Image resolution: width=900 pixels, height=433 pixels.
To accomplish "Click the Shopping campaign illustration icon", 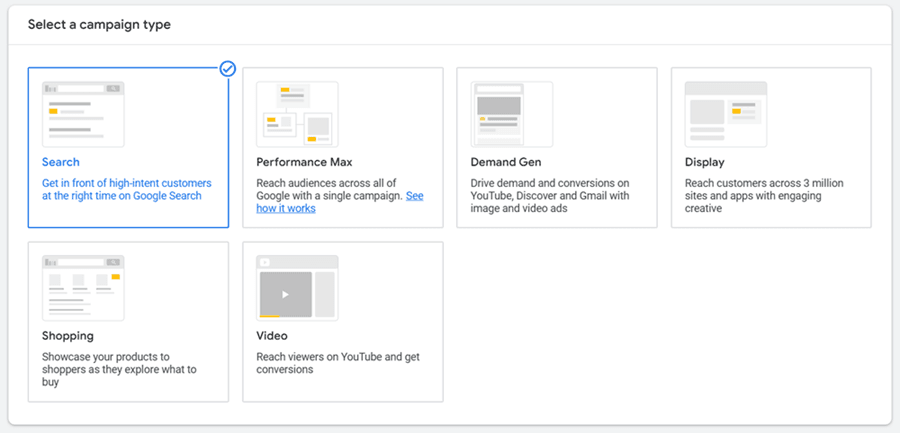I will pyautogui.click(x=83, y=288).
